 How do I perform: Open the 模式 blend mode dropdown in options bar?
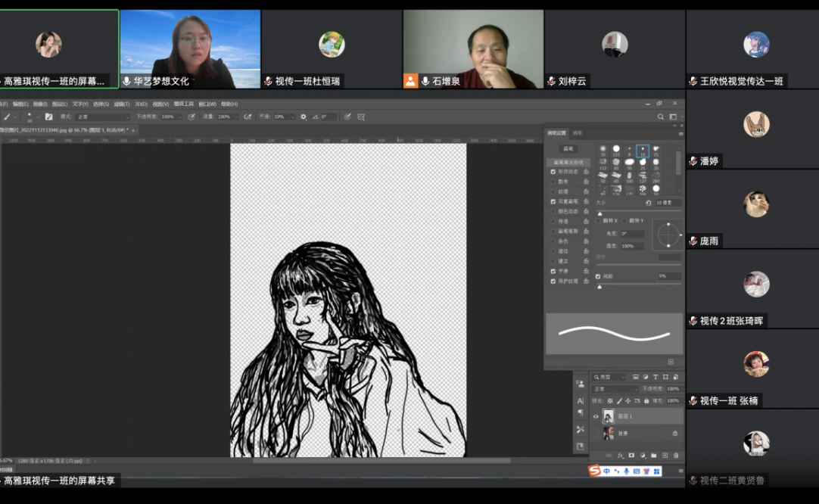pyautogui.click(x=102, y=117)
